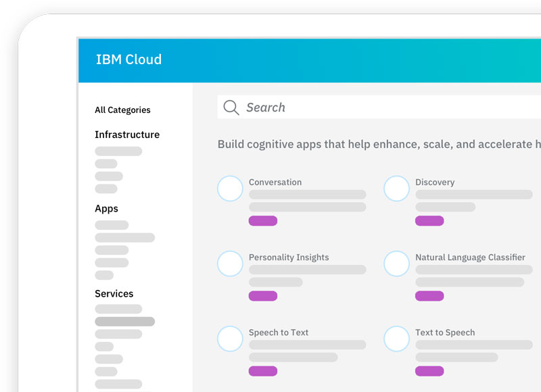
Task: Click the purple tag under Personality Insights
Action: (x=263, y=296)
